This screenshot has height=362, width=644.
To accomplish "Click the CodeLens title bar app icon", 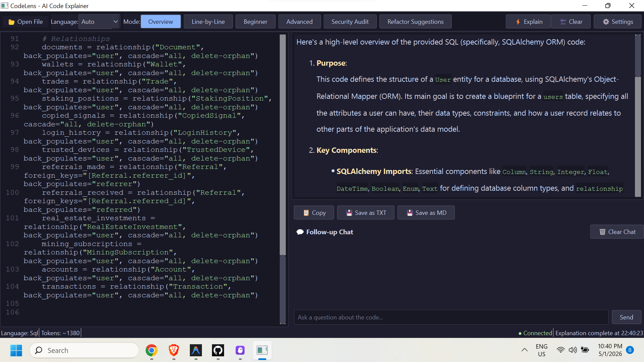I will [x=5, y=6].
